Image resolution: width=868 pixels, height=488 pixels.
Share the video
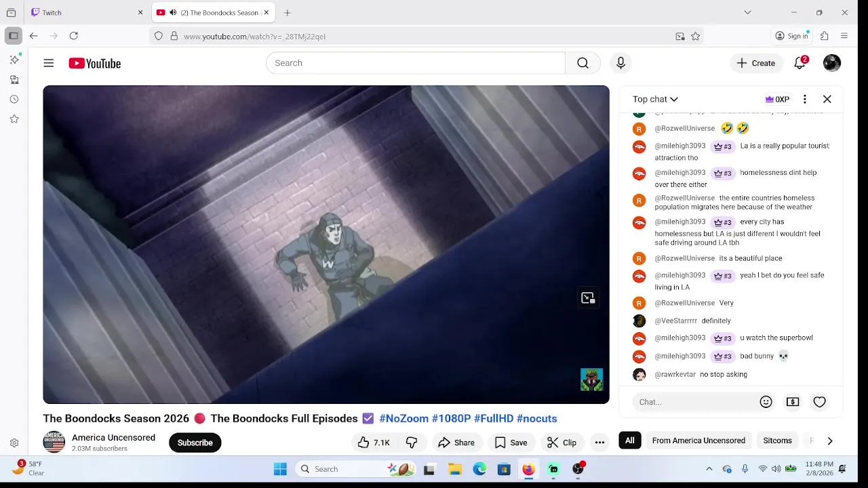tap(456, 443)
